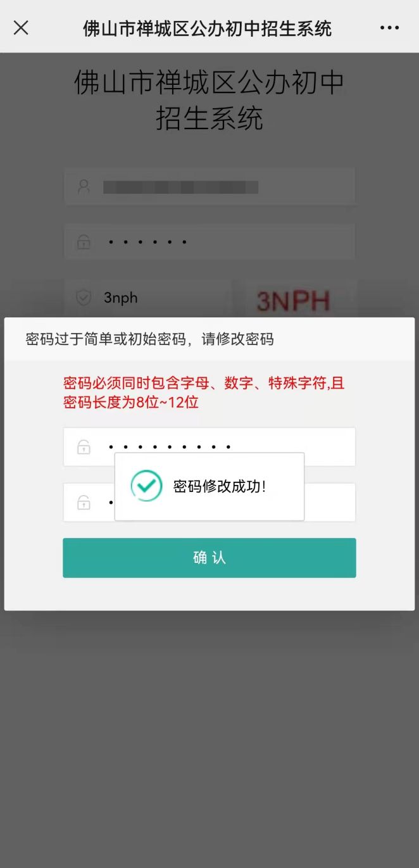The width and height of the screenshot is (419, 868).
Task: Close the page with the X icon
Action: (x=21, y=28)
